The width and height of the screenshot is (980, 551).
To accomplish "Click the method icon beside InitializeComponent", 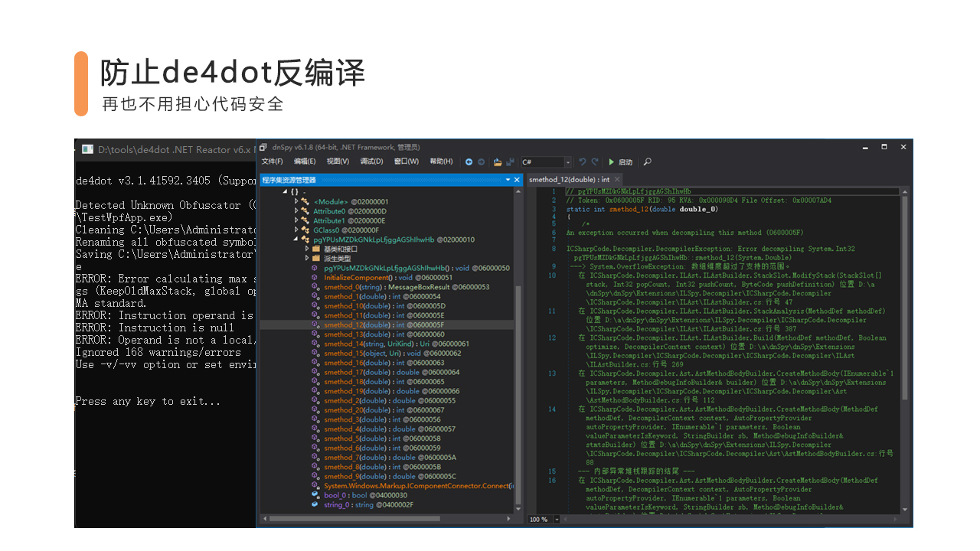I will coord(316,277).
